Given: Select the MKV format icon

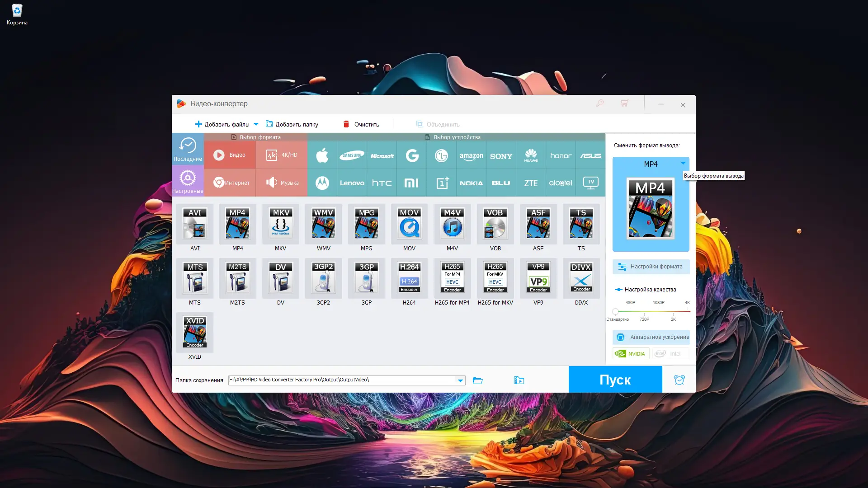Looking at the screenshot, I should pyautogui.click(x=280, y=224).
